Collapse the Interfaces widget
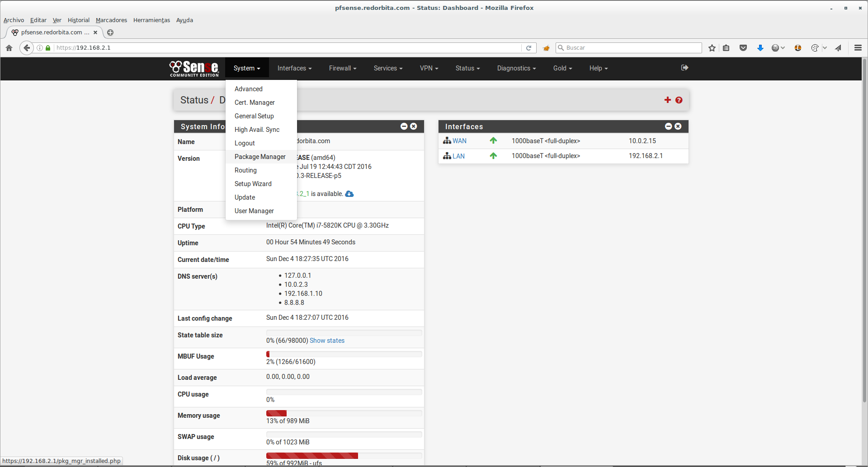 (668, 126)
